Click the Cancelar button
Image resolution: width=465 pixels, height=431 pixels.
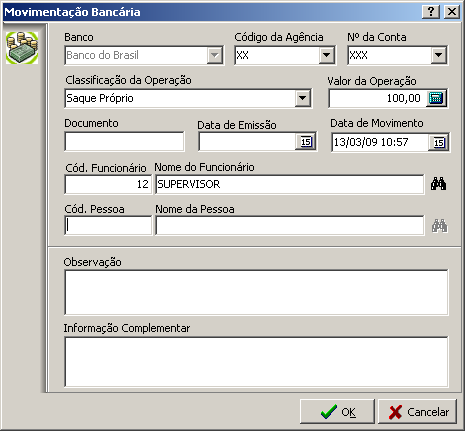pyautogui.click(x=417, y=412)
